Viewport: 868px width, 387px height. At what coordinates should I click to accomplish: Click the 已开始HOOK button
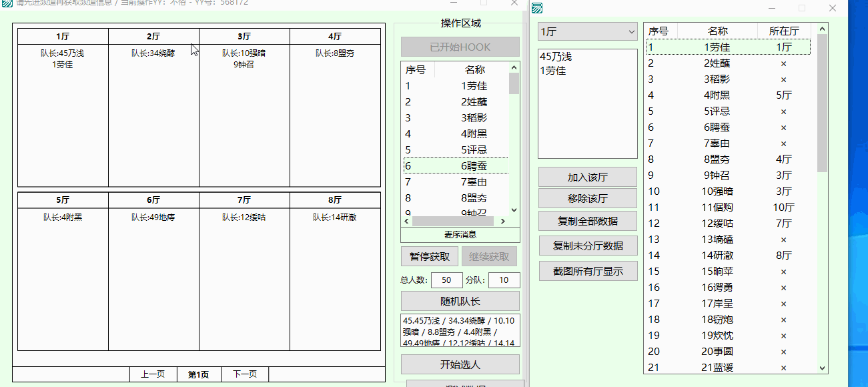[x=460, y=47]
